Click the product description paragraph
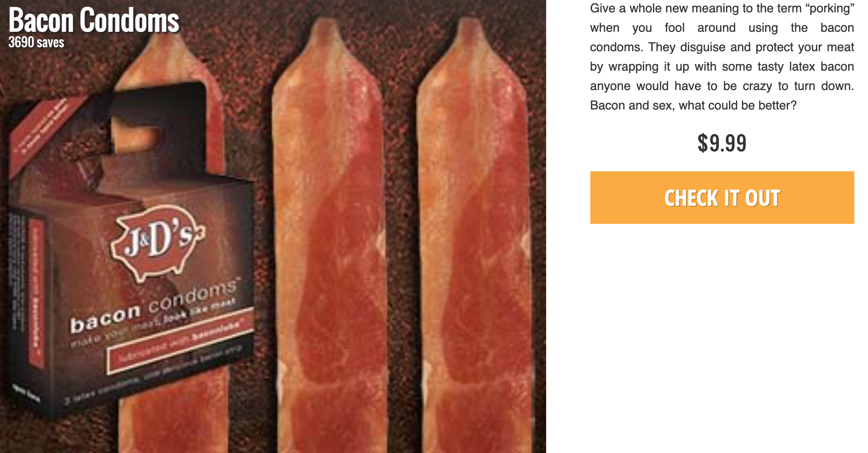 tap(722, 57)
